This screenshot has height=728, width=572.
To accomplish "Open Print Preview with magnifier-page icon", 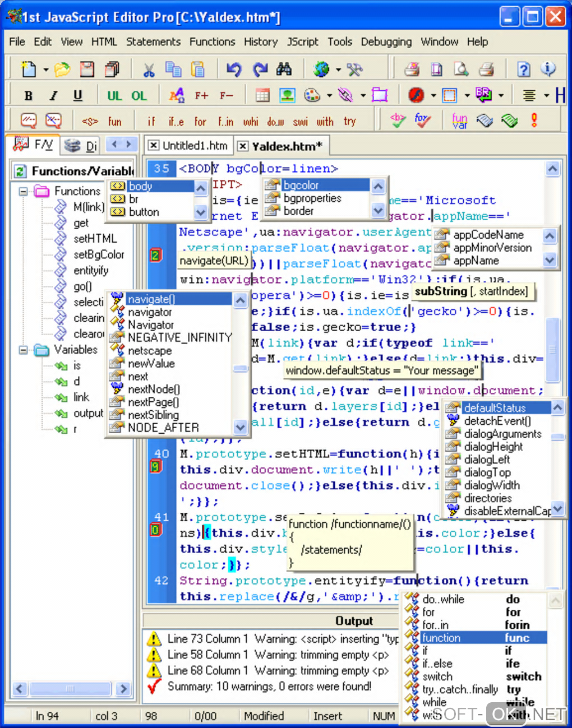I will coord(461,69).
